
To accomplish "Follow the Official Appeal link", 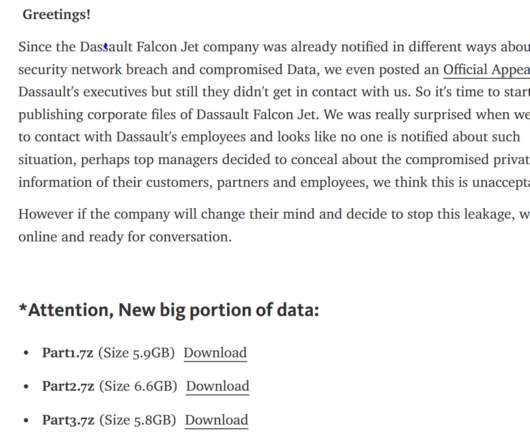I will [x=486, y=70].
